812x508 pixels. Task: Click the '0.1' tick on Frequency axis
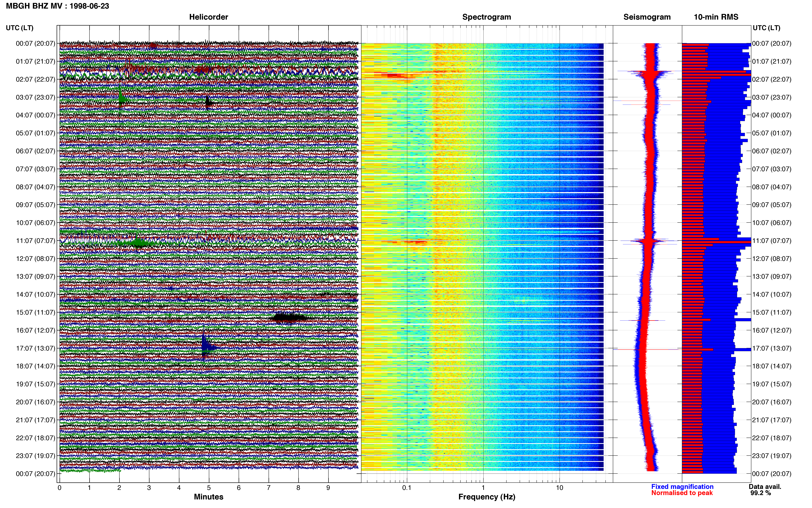pyautogui.click(x=407, y=488)
